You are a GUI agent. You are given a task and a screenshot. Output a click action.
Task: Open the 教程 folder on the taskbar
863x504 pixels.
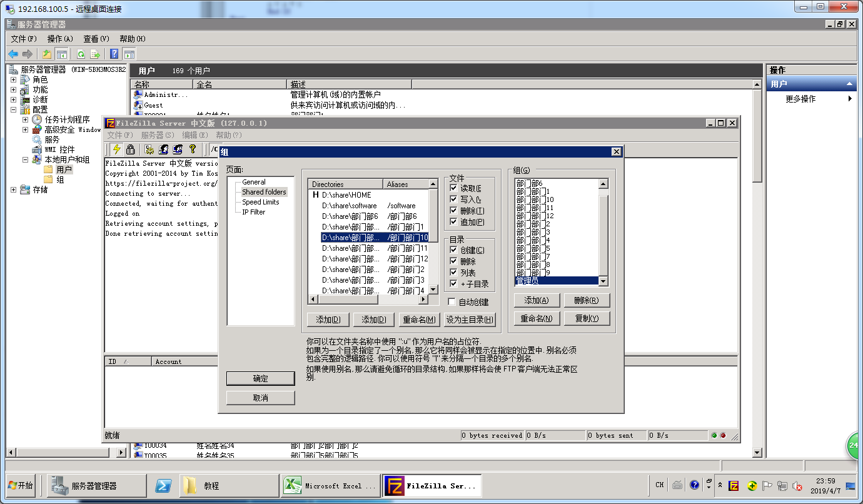pyautogui.click(x=229, y=485)
